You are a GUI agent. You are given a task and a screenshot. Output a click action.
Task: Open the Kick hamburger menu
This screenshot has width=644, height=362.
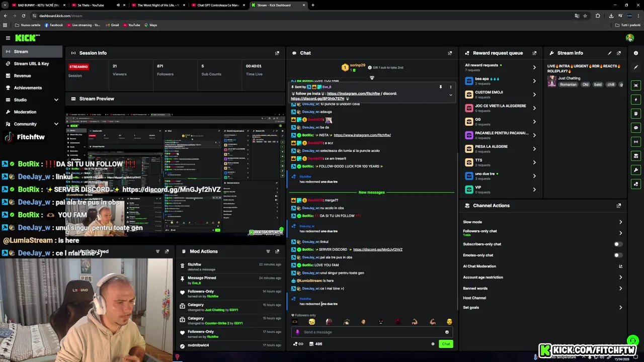pyautogui.click(x=8, y=38)
